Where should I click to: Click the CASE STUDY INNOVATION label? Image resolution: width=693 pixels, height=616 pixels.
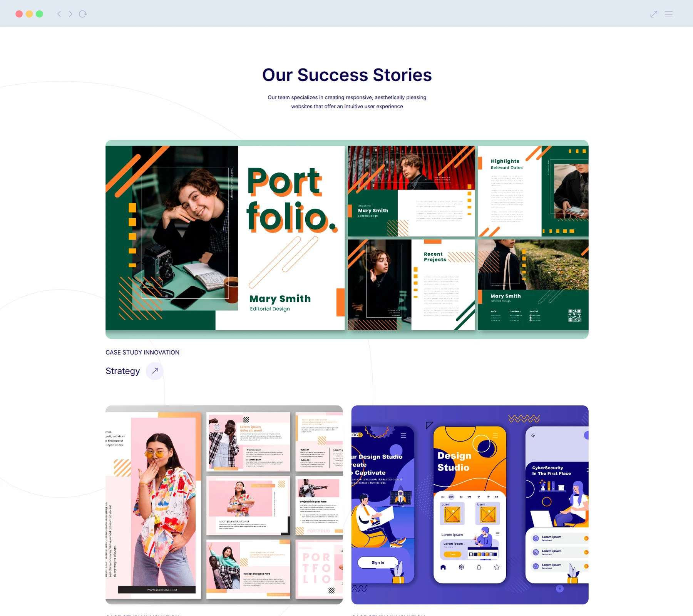142,352
